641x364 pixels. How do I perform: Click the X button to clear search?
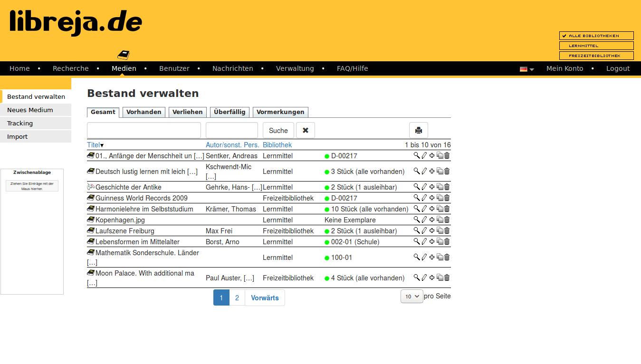305,130
